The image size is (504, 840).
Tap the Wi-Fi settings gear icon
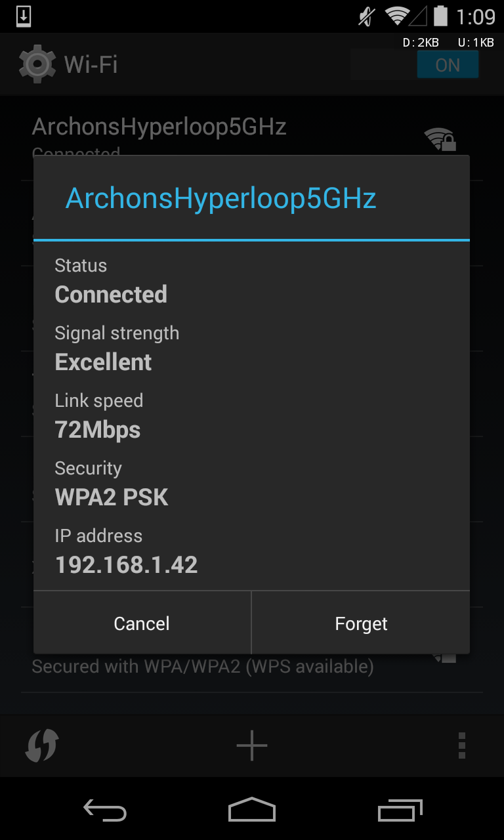coord(37,64)
